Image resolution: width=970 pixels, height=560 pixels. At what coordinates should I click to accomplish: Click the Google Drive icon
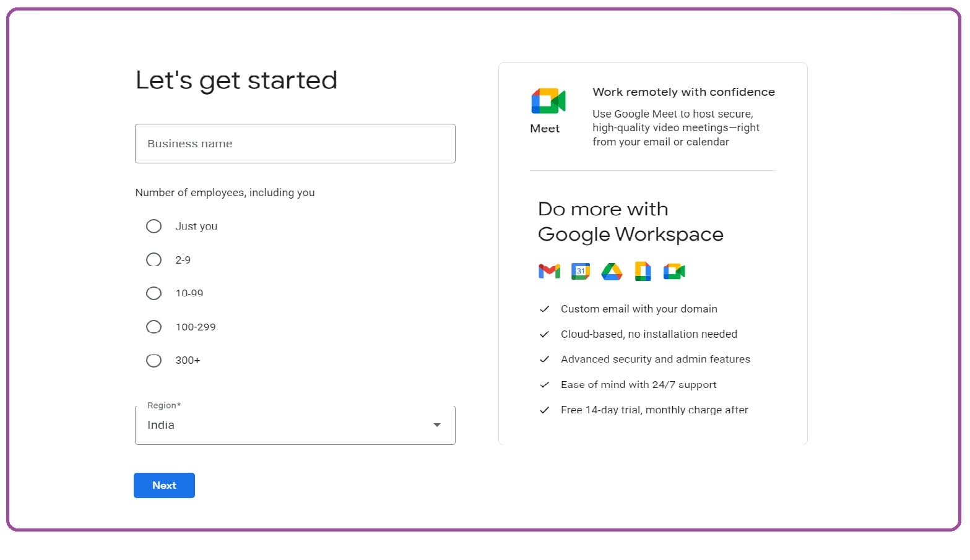(612, 271)
